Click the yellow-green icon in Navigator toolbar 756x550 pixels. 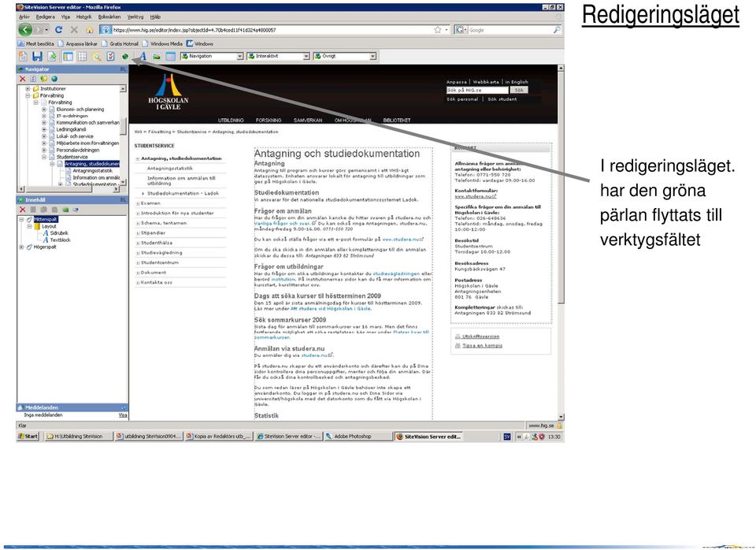click(43, 79)
